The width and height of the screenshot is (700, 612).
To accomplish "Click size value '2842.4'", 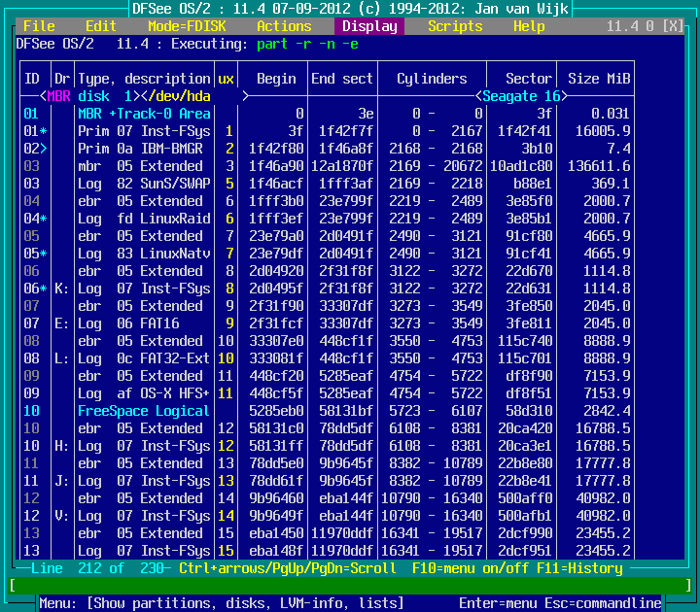I will tap(607, 411).
